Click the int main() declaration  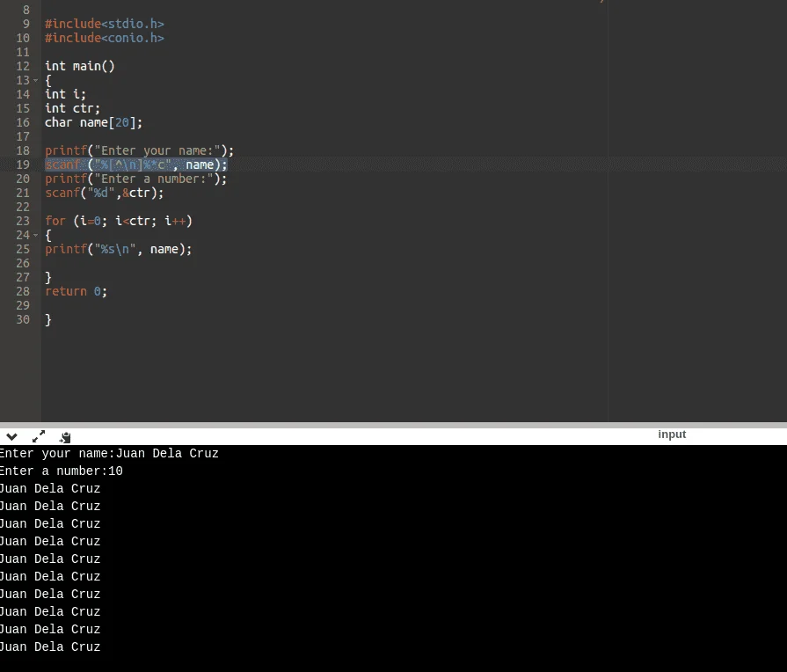point(80,66)
